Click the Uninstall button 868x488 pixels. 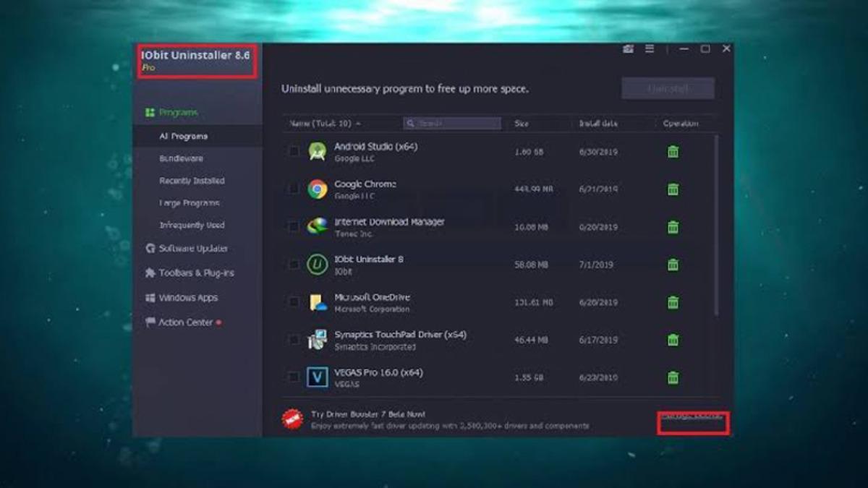pos(666,87)
